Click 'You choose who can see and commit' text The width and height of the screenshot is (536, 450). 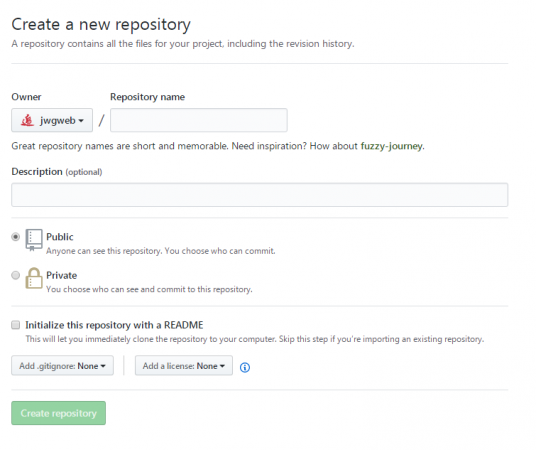149,289
